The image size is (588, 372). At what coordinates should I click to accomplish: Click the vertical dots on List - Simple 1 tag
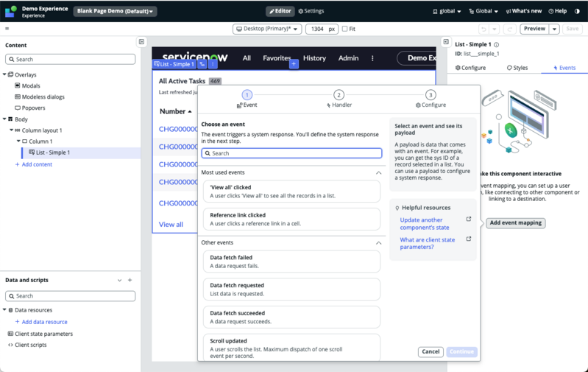tap(213, 64)
